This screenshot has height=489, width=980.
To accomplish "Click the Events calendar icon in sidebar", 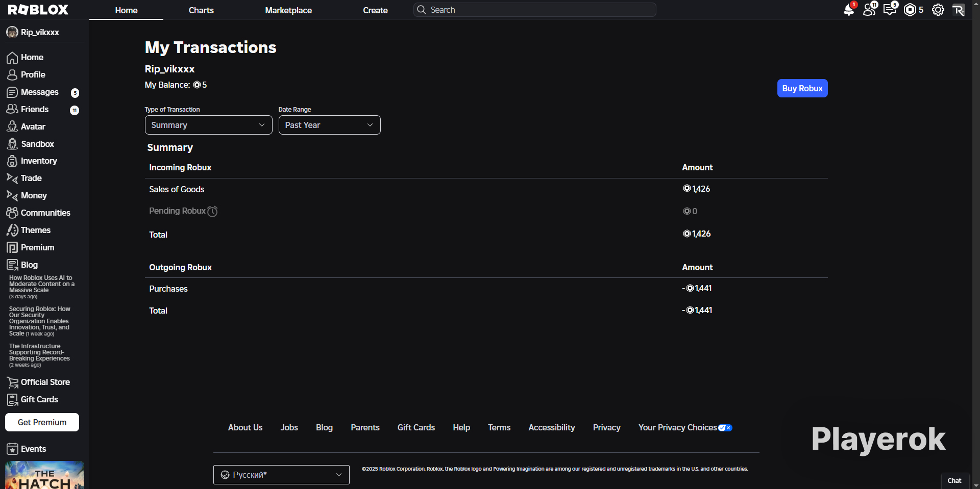I will pyautogui.click(x=12, y=449).
